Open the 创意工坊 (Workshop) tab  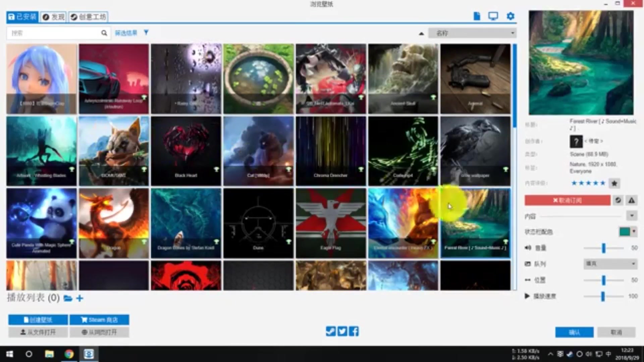pyautogui.click(x=89, y=17)
